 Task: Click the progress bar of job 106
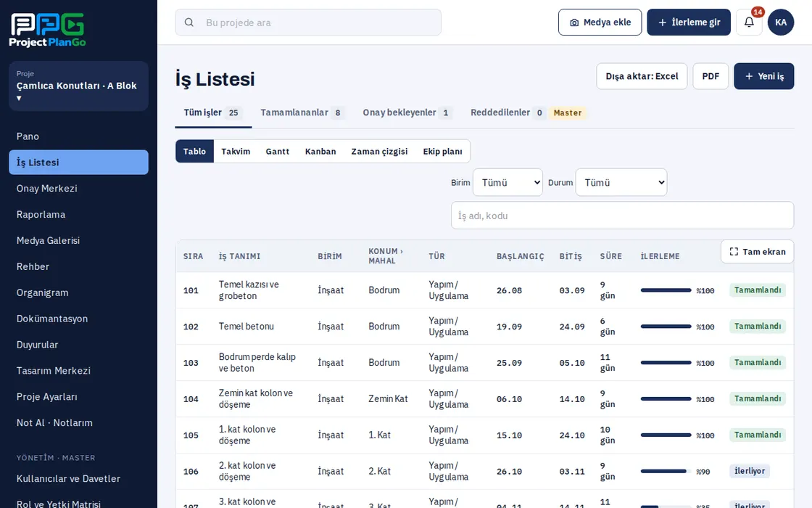coord(666,471)
